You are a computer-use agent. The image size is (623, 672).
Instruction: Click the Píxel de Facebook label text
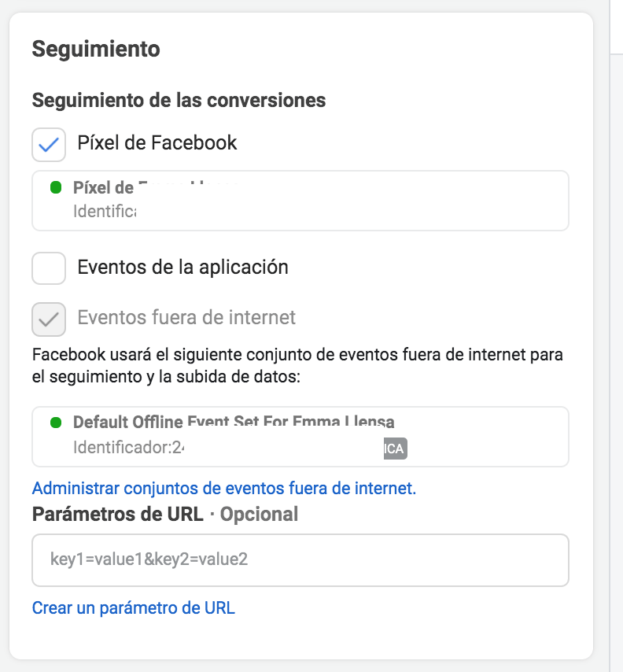click(157, 142)
